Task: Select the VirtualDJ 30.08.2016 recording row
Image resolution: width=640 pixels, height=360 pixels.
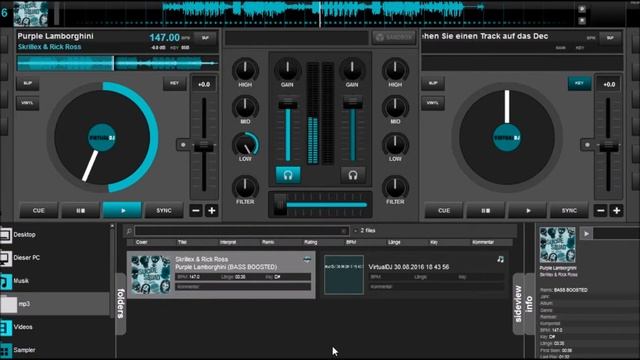Action: click(415, 274)
